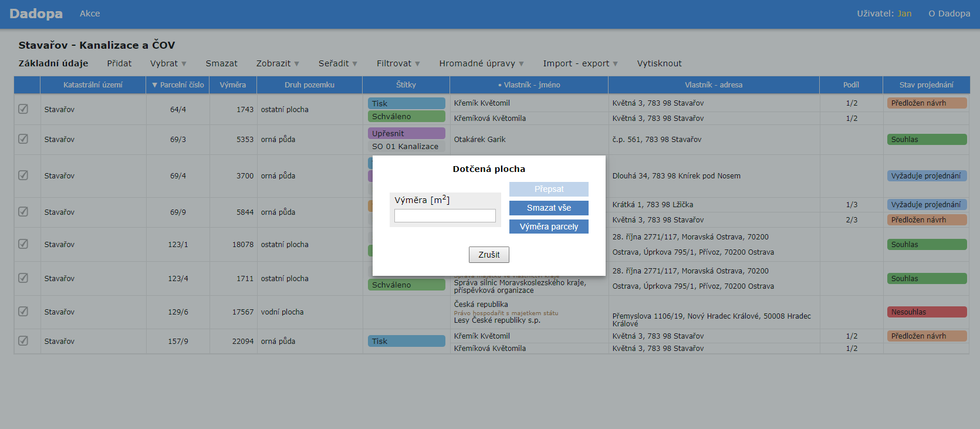
Task: Click the red Nesouhlas status tag
Action: point(927,312)
